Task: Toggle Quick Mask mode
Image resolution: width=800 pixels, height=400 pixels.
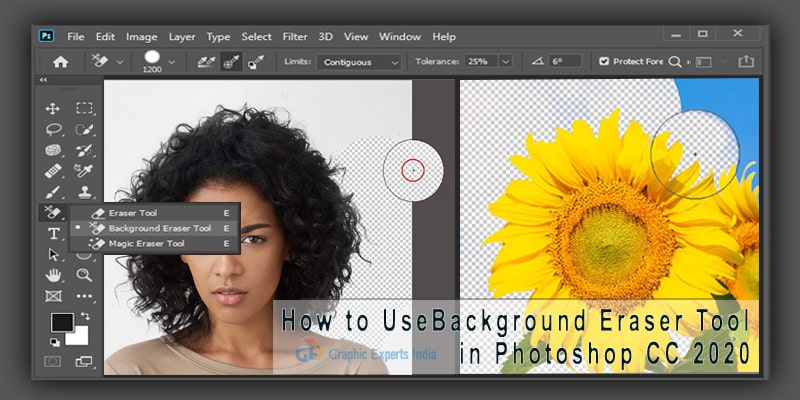Action: [53, 362]
